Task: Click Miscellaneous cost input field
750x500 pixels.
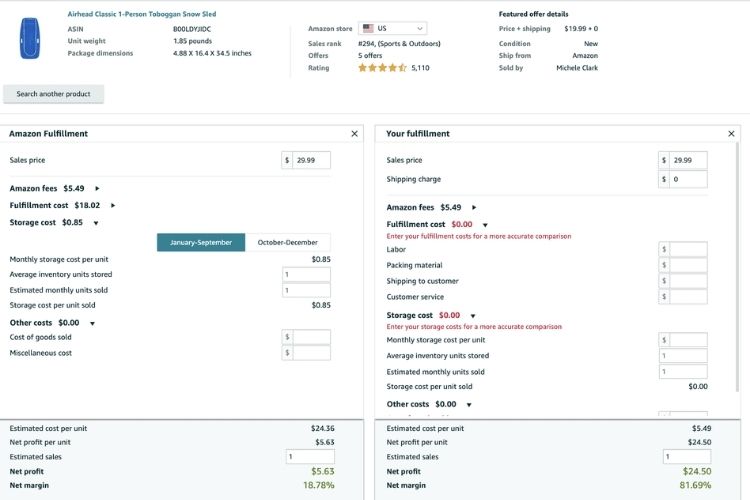Action: coord(306,353)
